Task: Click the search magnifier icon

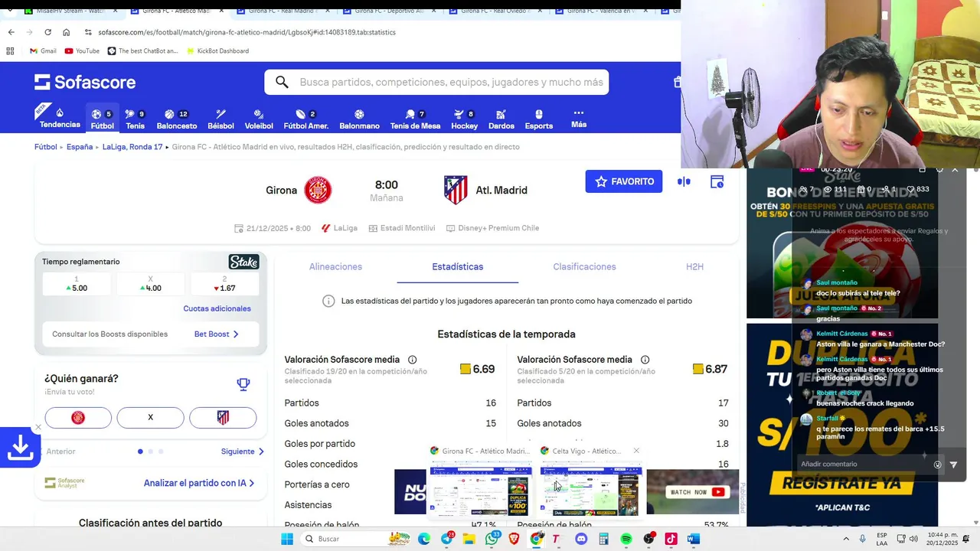Action: [282, 82]
